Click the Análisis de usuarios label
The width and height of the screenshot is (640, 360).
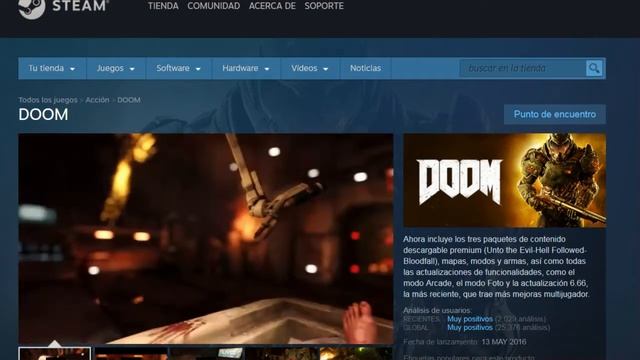point(437,310)
